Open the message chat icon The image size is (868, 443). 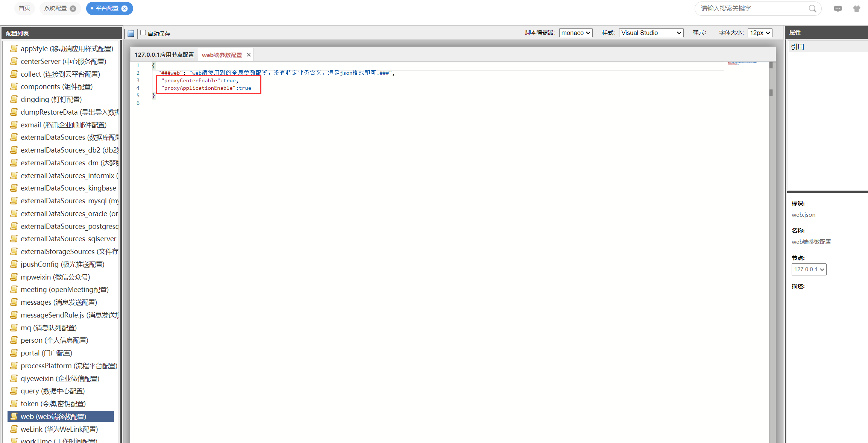point(838,9)
